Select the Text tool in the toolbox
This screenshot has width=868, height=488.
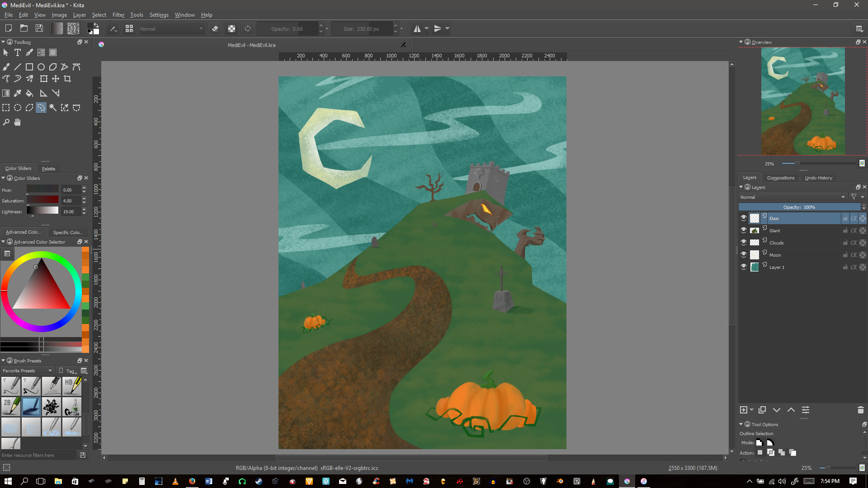18,52
